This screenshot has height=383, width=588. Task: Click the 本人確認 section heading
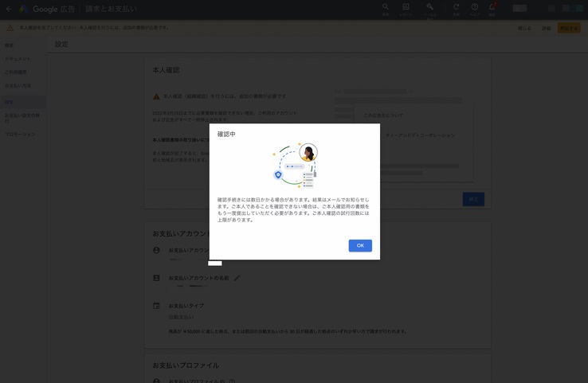coord(166,70)
